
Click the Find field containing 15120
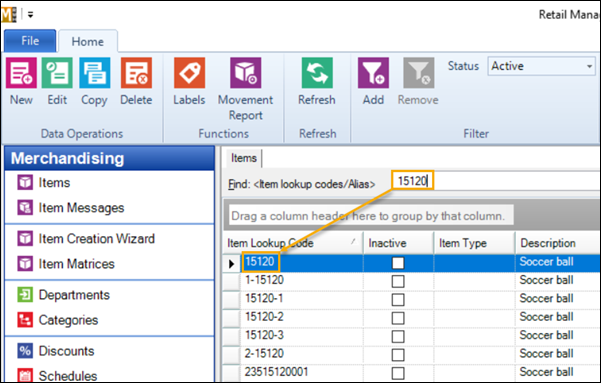497,181
